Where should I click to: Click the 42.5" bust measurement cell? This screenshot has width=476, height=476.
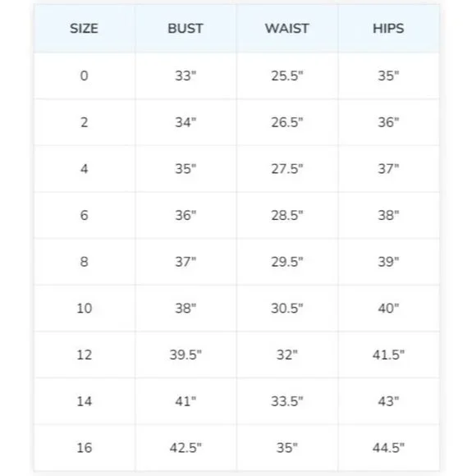pos(185,447)
